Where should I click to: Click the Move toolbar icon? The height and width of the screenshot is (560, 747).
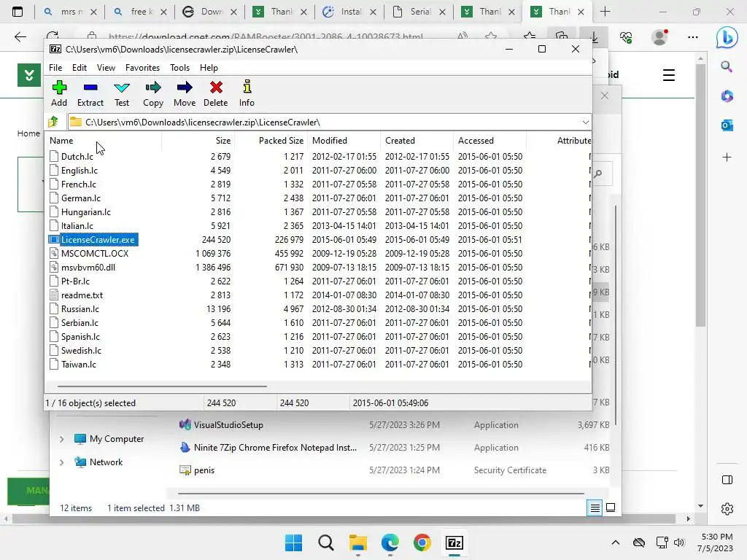pyautogui.click(x=185, y=93)
